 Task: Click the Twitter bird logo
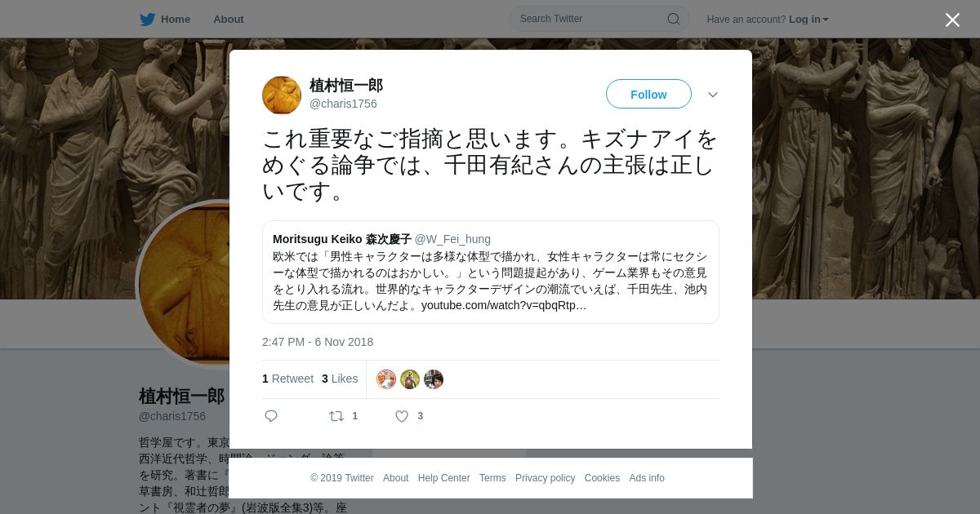[x=147, y=20]
